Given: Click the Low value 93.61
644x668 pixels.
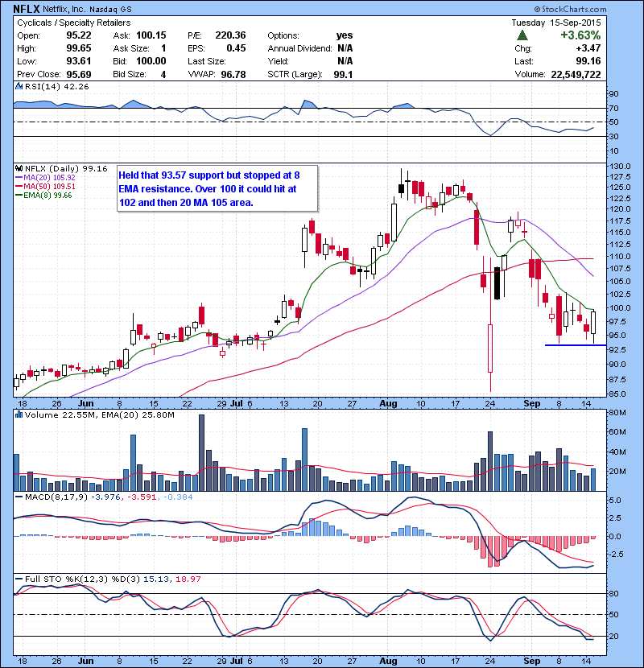Looking at the screenshot, I should tap(78, 61).
